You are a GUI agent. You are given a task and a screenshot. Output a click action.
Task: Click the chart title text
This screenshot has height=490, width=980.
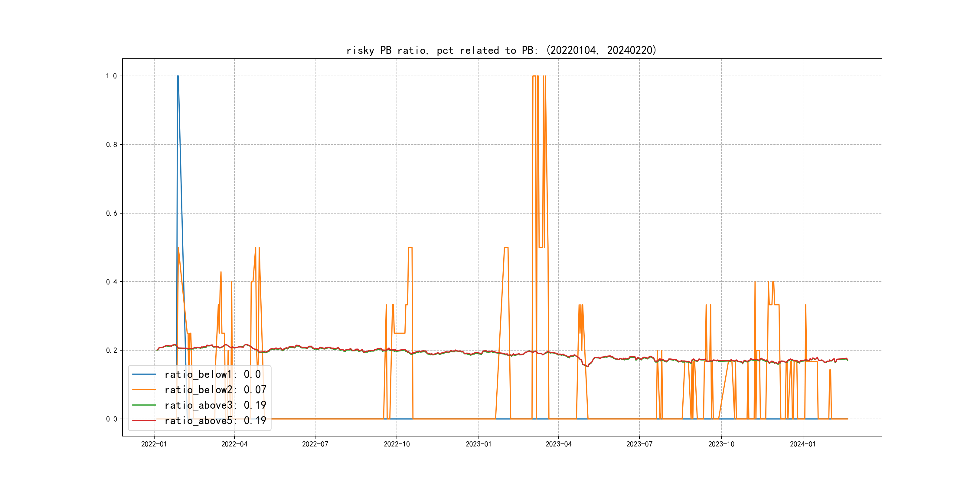click(501, 50)
